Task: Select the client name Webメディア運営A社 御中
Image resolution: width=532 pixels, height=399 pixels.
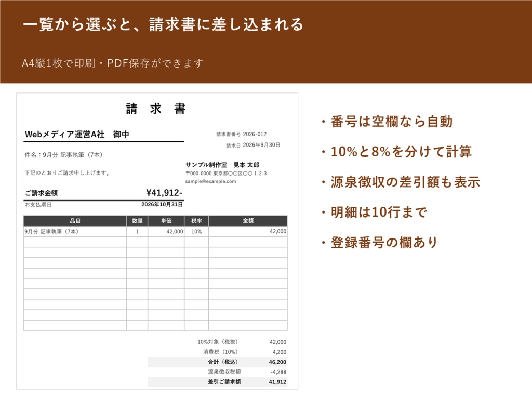Action: (77, 135)
